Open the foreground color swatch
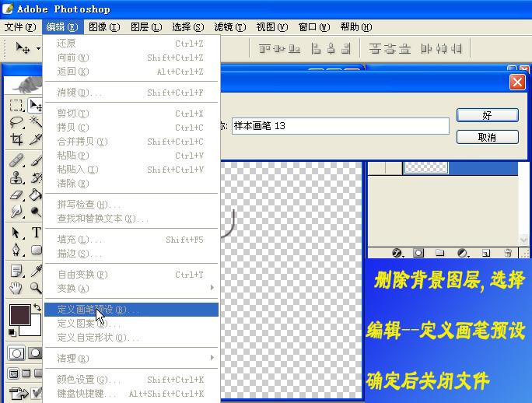Image resolution: width=532 pixels, height=403 pixels. [19, 315]
